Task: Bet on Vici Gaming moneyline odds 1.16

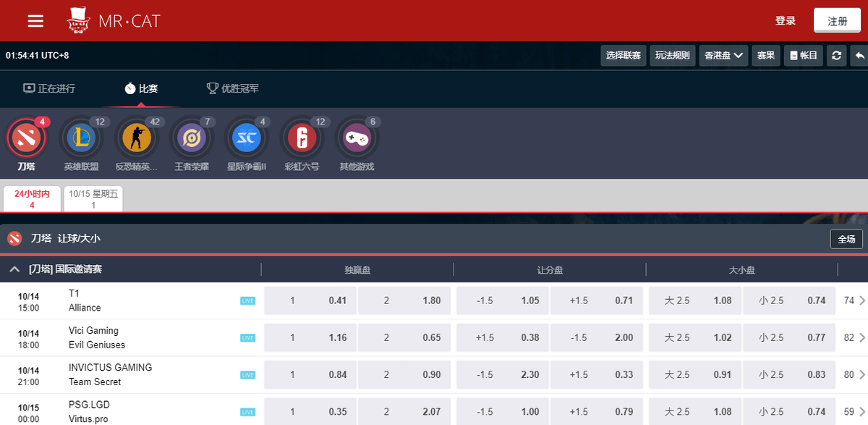Action: pos(310,337)
